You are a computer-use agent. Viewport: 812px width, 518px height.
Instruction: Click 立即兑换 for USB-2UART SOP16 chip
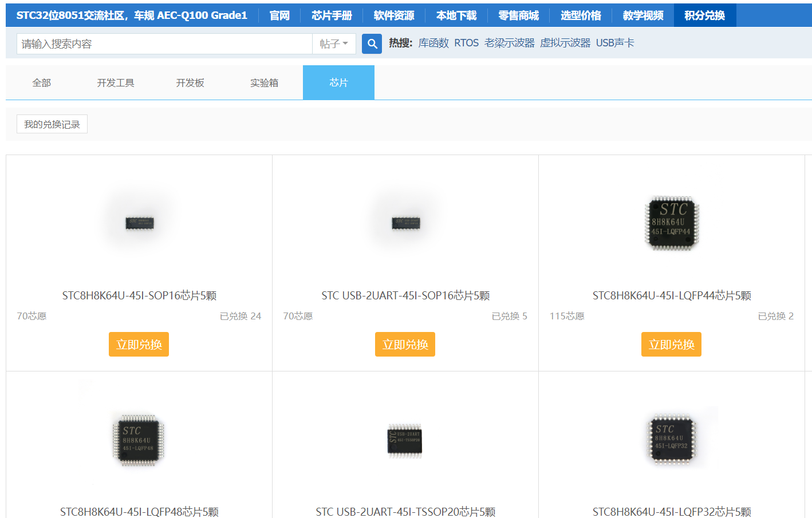click(x=405, y=345)
